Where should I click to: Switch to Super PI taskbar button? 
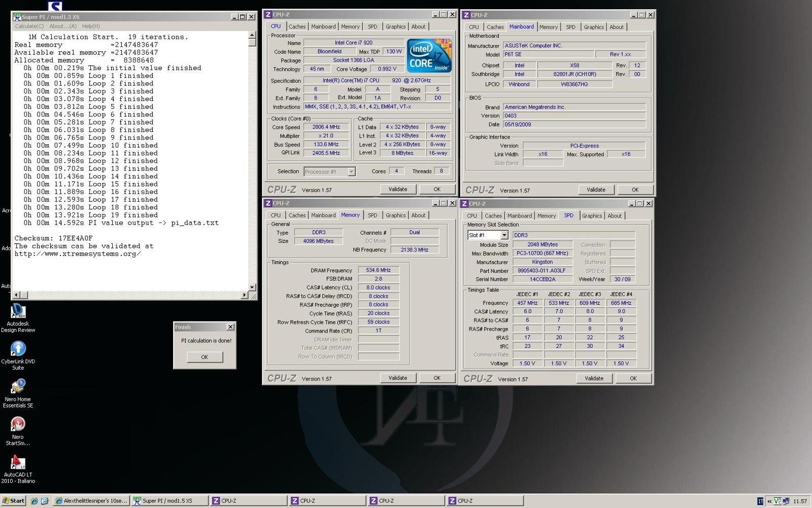click(x=169, y=501)
